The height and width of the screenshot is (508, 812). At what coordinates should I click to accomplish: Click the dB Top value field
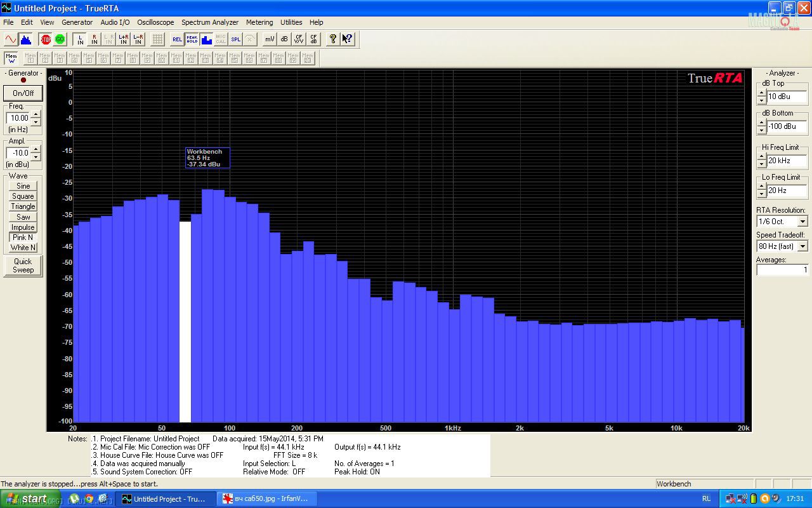(x=787, y=97)
